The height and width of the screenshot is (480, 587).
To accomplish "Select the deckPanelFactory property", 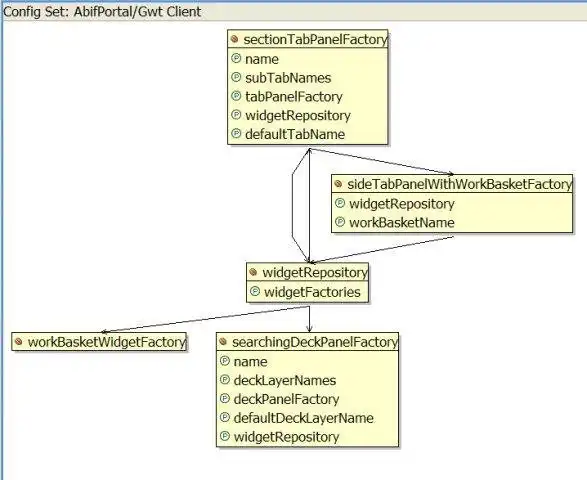I will [286, 399].
